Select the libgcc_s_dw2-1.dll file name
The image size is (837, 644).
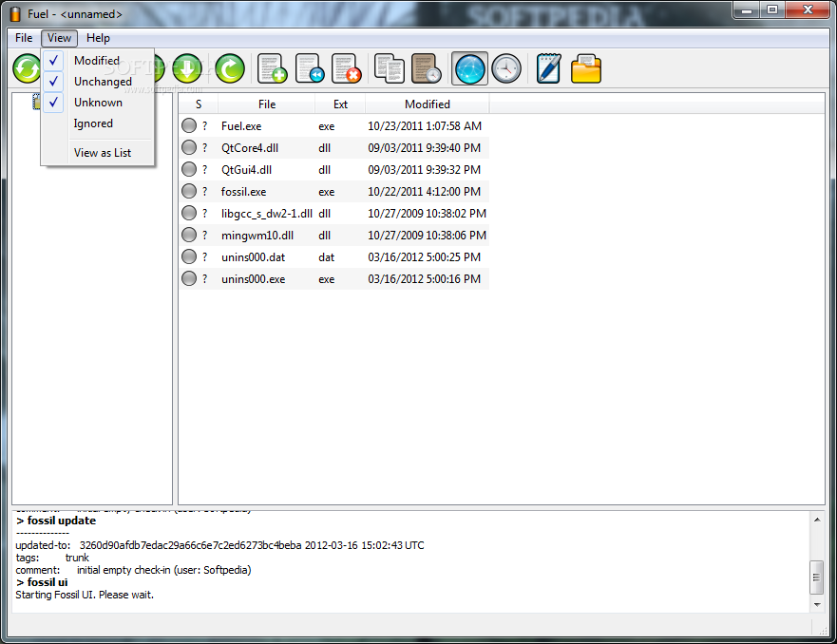pos(267,214)
